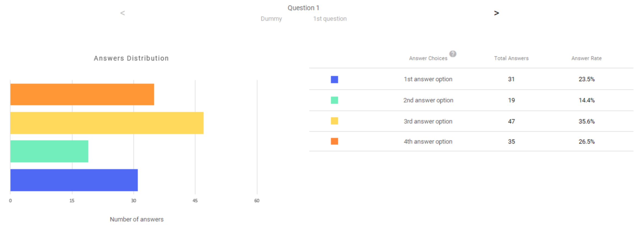Viewport: 644px width, 226px height.
Task: Click the blue bar in chart
Action: coord(74,180)
